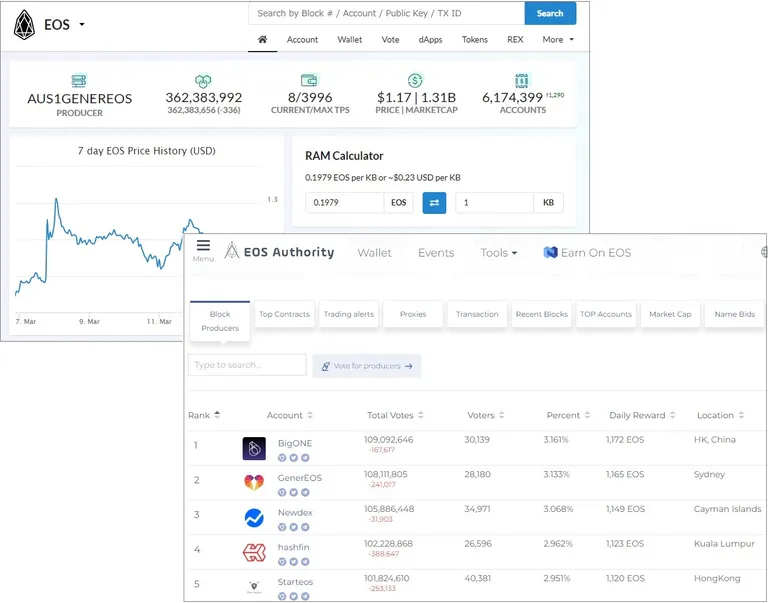Open the dApps tab

click(x=431, y=40)
